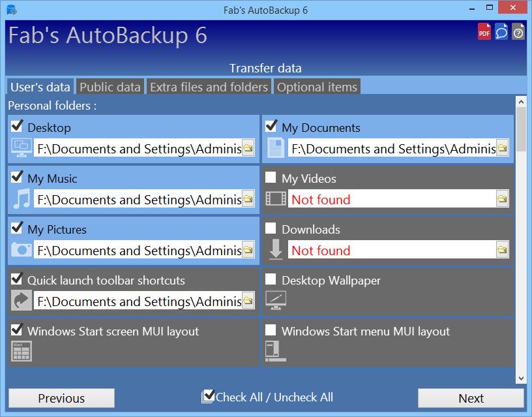Browse folder for Downloads path
This screenshot has width=532, height=417.
point(503,249)
